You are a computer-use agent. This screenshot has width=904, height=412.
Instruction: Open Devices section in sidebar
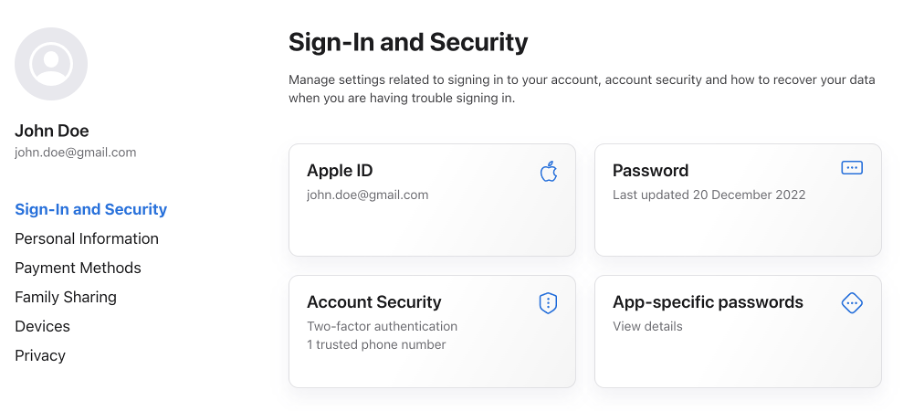tap(43, 326)
